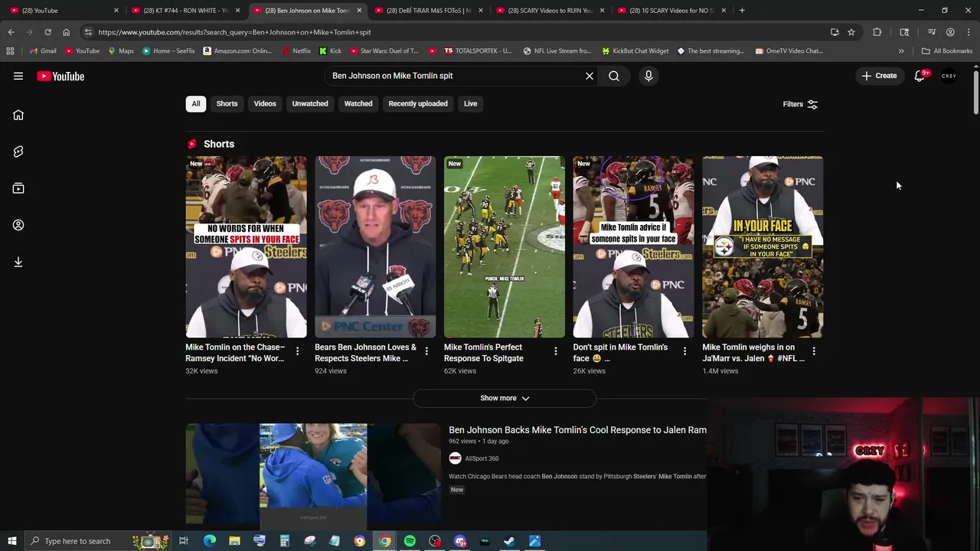Open Downloads in the YouTube sidebar
This screenshot has height=551, width=980.
18,262
